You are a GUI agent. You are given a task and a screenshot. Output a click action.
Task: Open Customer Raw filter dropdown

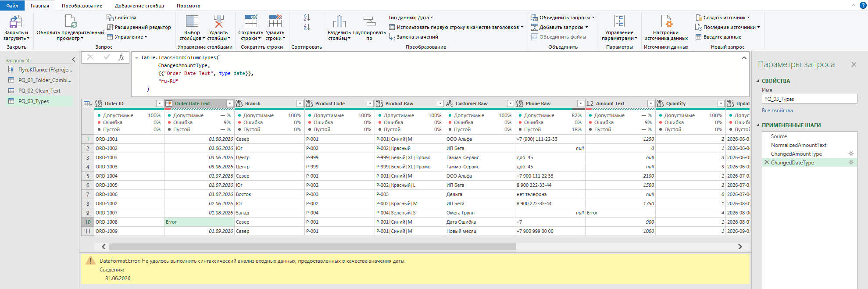(x=511, y=103)
